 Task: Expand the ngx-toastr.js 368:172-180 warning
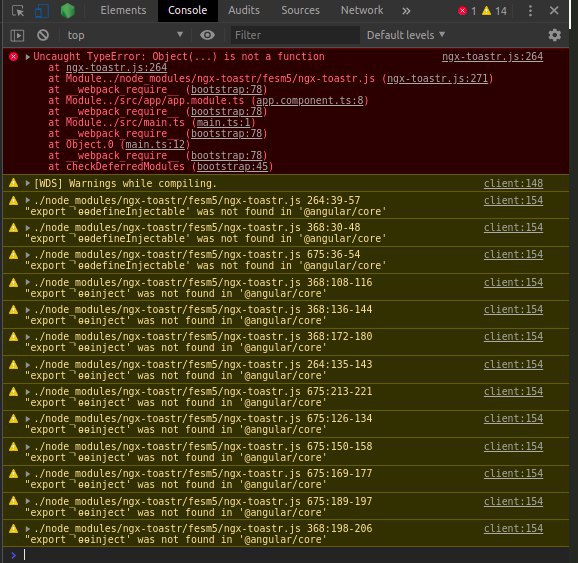[28, 337]
